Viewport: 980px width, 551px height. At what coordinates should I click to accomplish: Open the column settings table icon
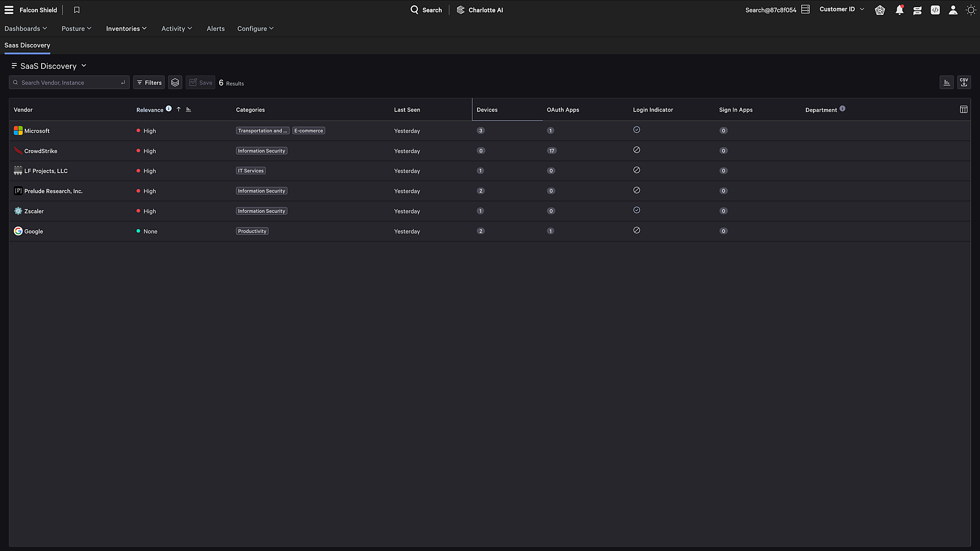coord(963,110)
